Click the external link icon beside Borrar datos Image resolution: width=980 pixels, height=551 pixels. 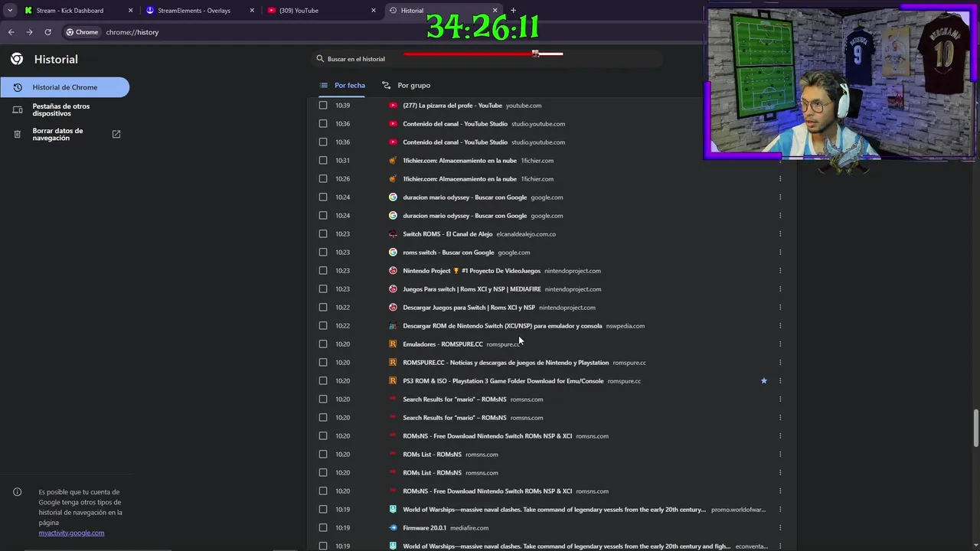pos(116,134)
